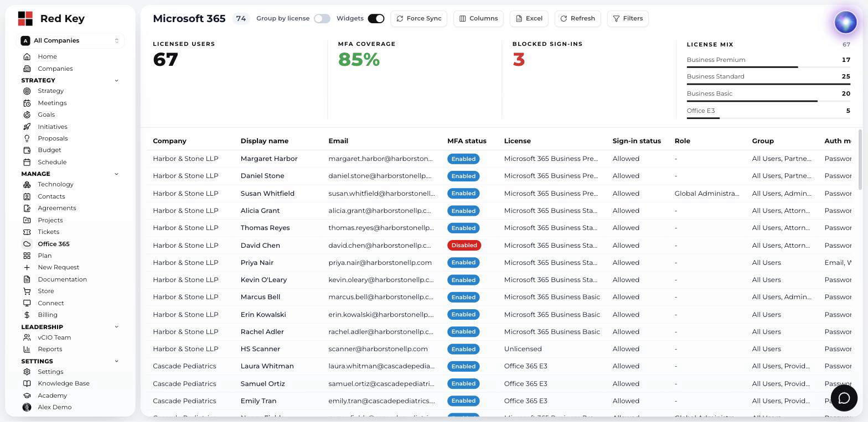Open the All Companies selector
Screen dimensions: 868x422
coord(71,40)
